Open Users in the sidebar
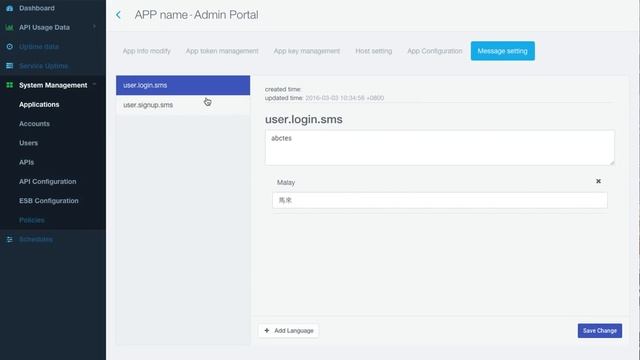This screenshot has height=360, width=640. (x=29, y=143)
